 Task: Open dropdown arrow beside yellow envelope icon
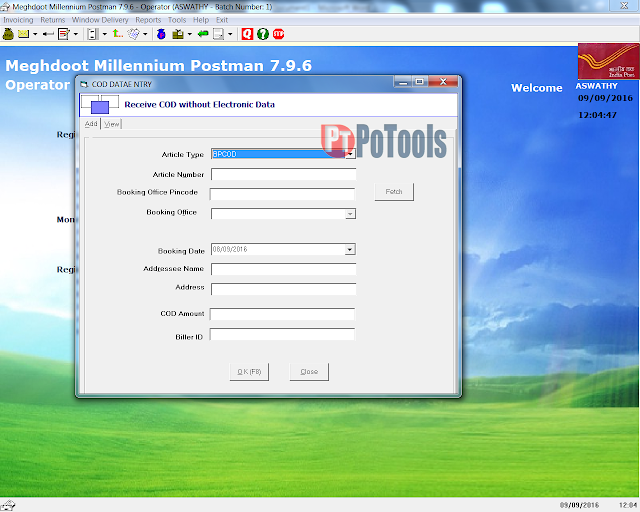pyautogui.click(x=35, y=34)
